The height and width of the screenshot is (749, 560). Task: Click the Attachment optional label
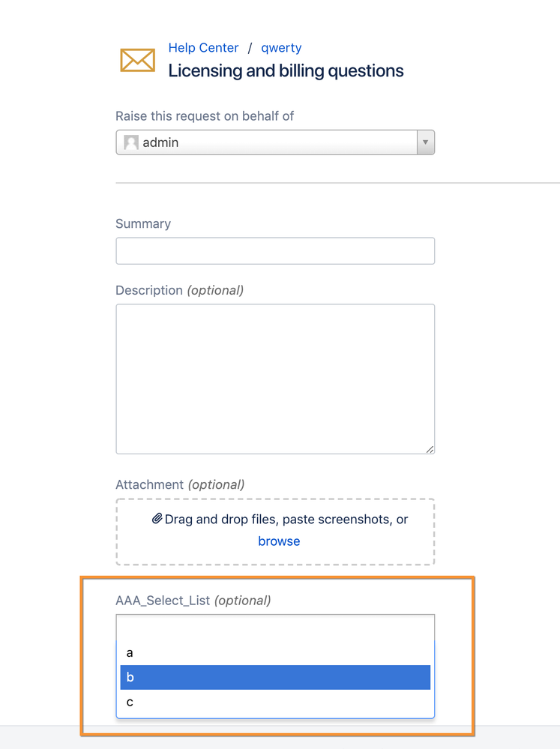[181, 484]
